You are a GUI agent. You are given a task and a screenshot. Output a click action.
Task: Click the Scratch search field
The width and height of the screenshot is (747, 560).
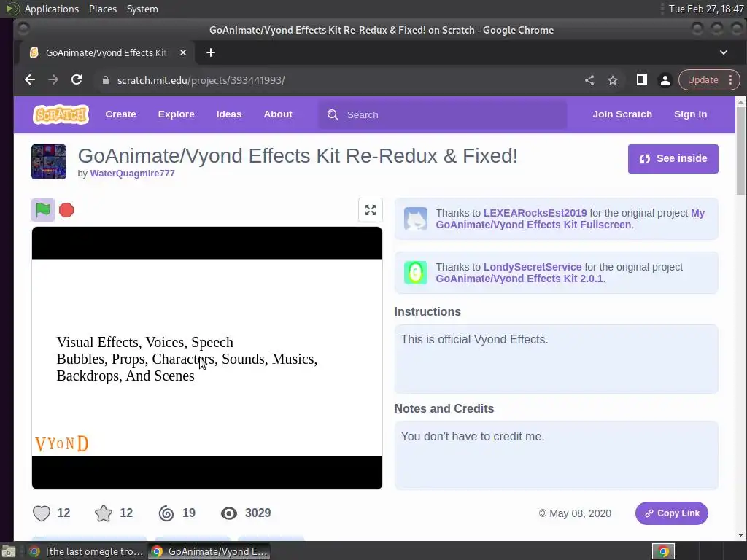coord(443,114)
